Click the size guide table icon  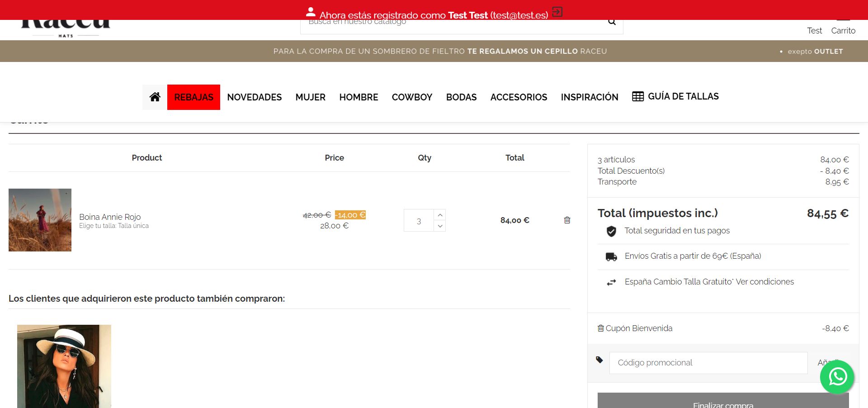pos(638,96)
